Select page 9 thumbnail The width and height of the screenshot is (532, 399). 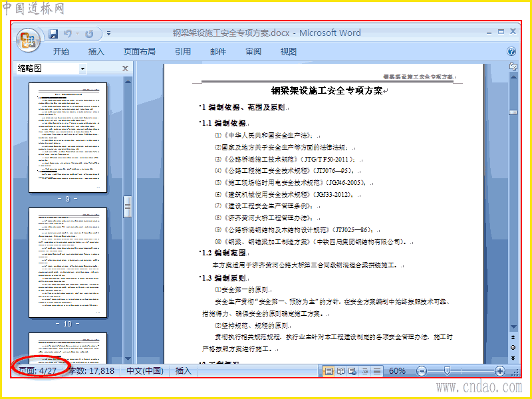[x=68, y=138]
